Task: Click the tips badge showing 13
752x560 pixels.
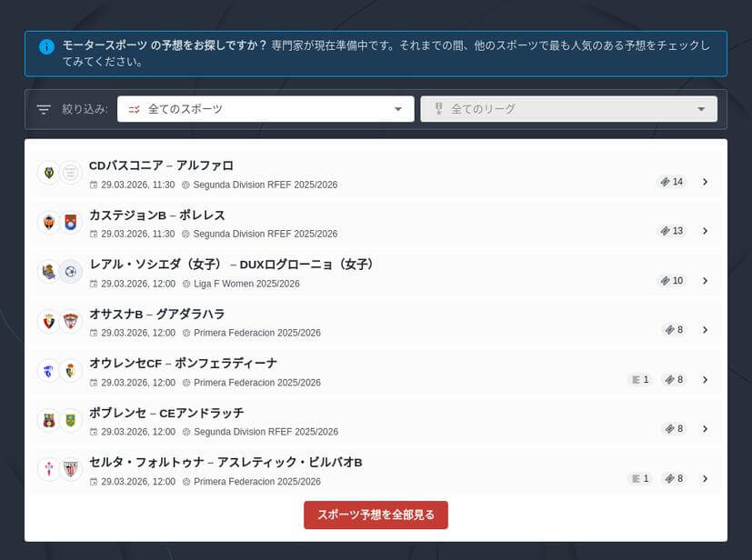Action: [672, 231]
